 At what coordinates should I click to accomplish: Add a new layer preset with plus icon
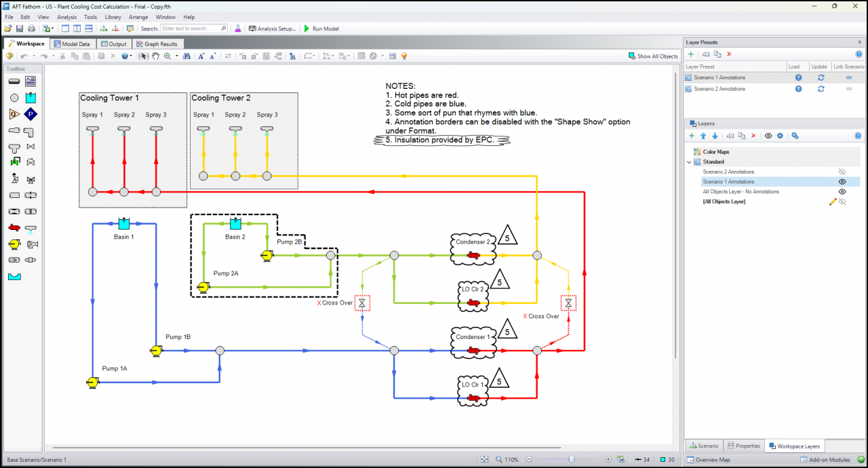coord(691,54)
